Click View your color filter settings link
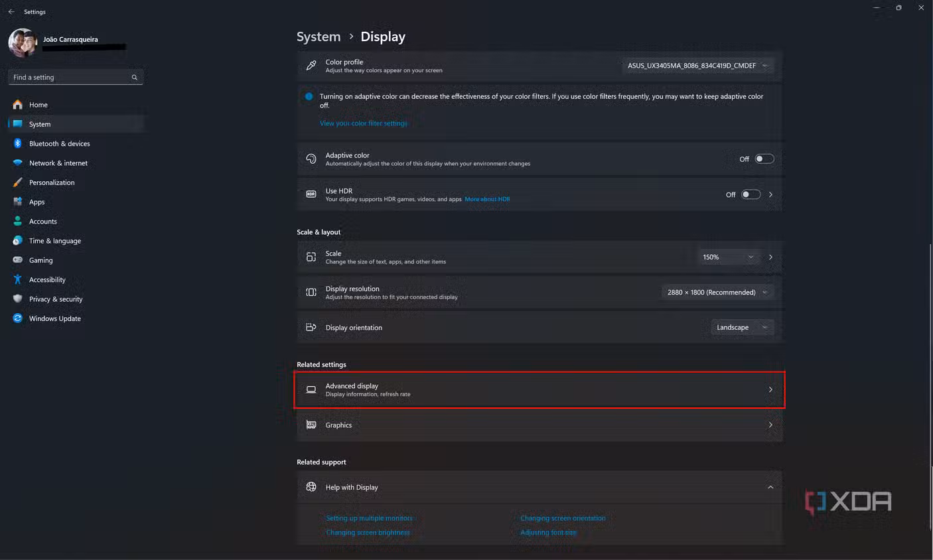This screenshot has height=560, width=933. (x=364, y=123)
